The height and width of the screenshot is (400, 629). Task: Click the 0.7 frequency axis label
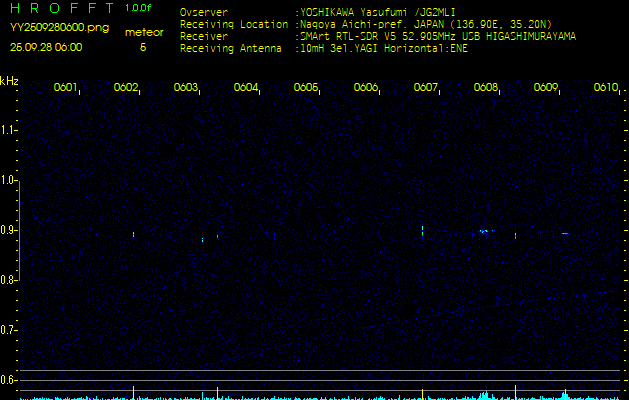(x=8, y=330)
